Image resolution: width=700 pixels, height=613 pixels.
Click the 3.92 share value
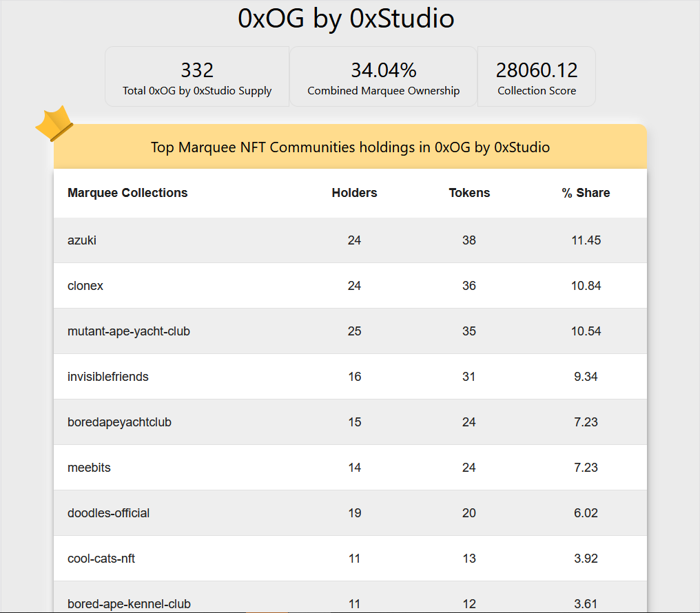tap(586, 559)
